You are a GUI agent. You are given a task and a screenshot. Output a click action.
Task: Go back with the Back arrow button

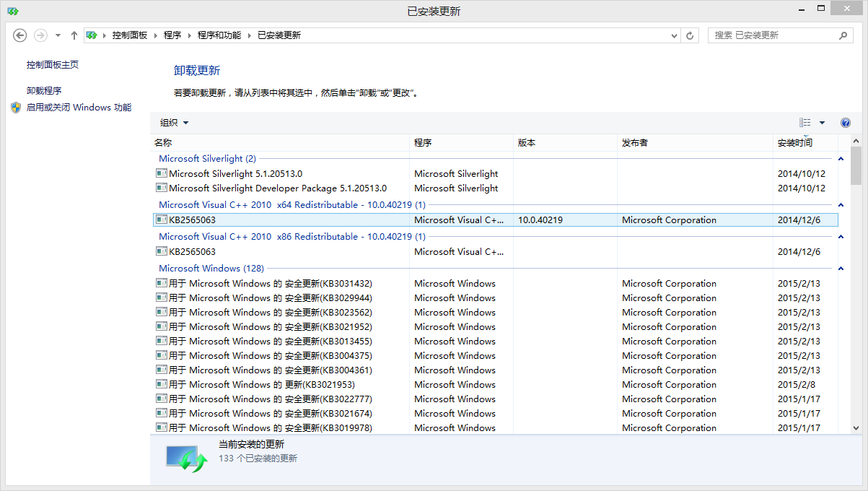pos(20,35)
